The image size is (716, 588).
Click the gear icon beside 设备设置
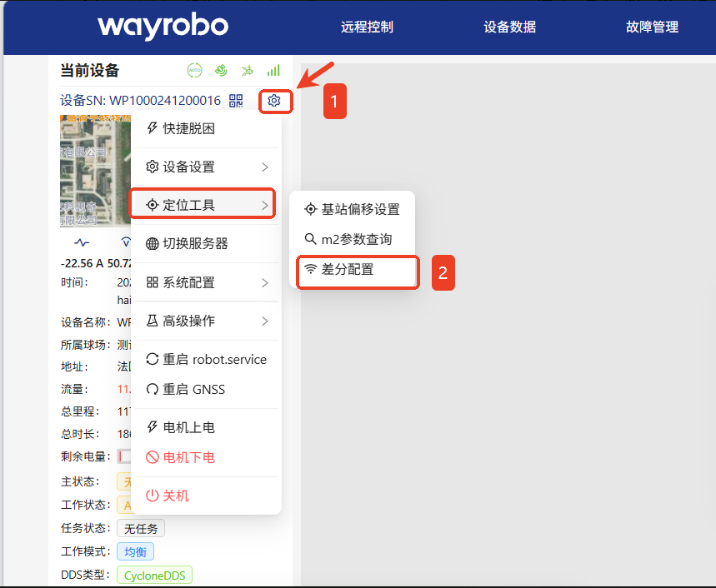click(x=152, y=167)
